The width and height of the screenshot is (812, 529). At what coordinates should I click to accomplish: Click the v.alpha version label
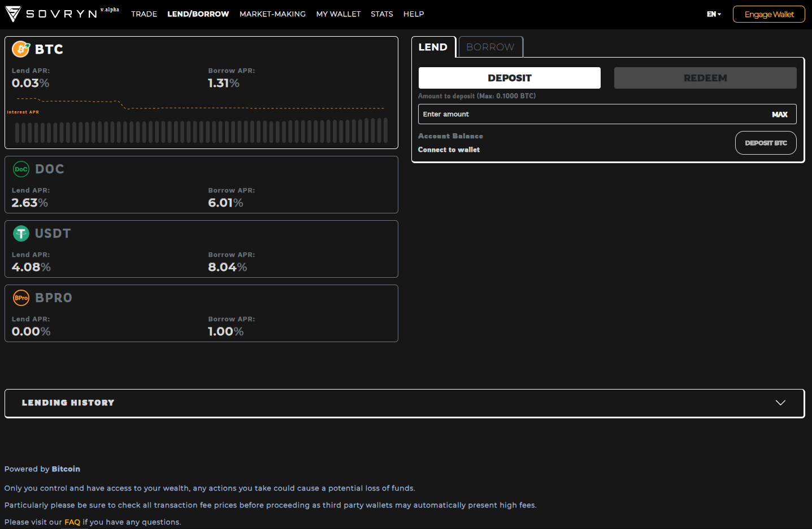coord(110,10)
